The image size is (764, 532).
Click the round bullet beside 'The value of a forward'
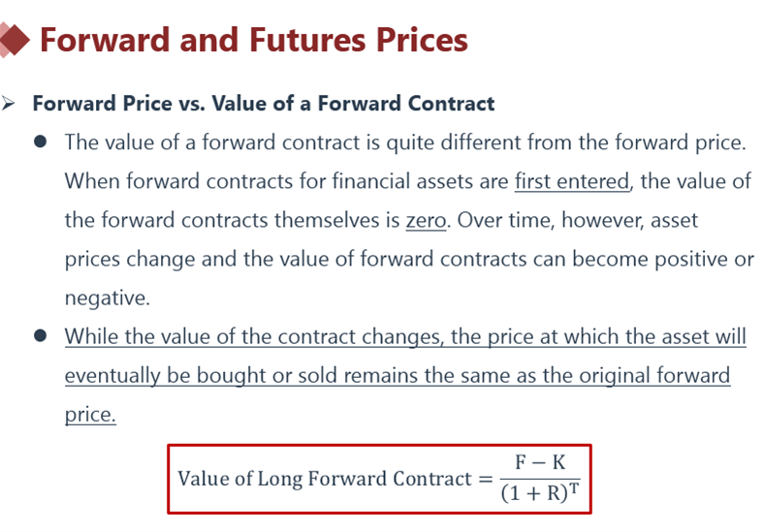pos(40,142)
